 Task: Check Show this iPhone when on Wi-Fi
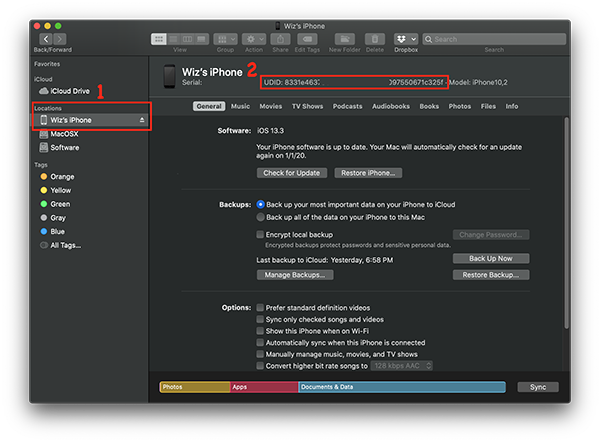[260, 331]
